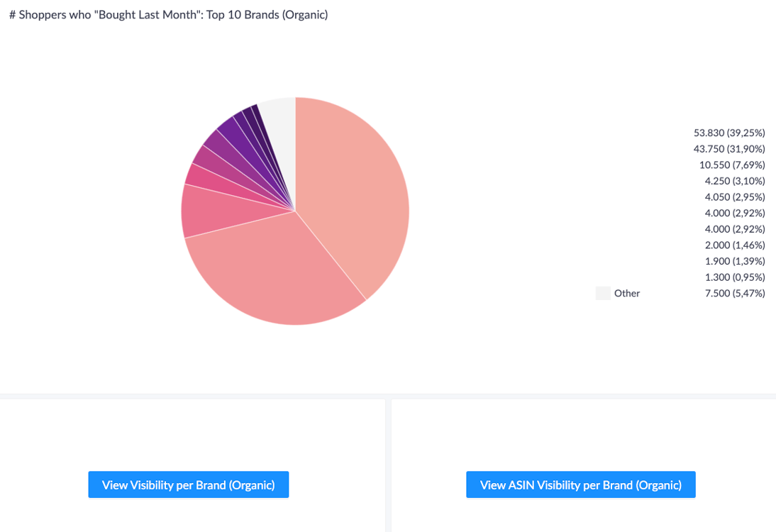776x532 pixels.
Task: Click the 7.500 (5,47%) Other value
Action: [734, 293]
